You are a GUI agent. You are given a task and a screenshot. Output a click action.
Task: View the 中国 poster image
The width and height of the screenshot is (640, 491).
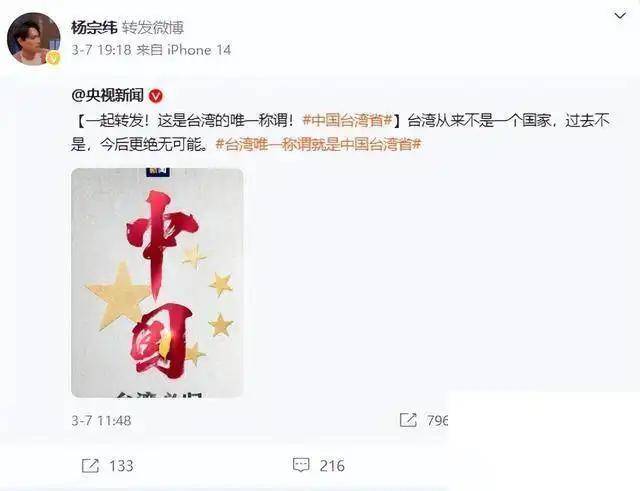tap(157, 282)
